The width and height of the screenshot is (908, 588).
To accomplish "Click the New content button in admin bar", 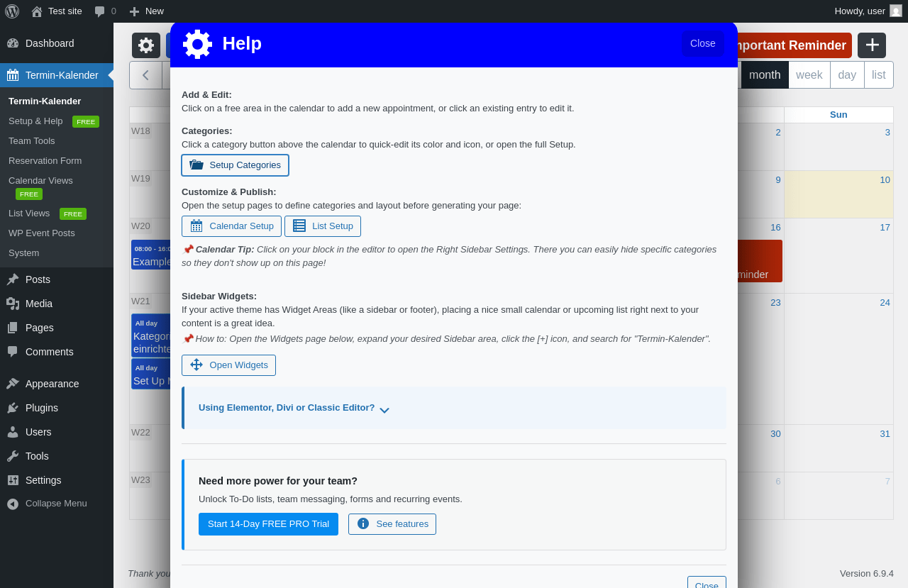I will pos(146,11).
